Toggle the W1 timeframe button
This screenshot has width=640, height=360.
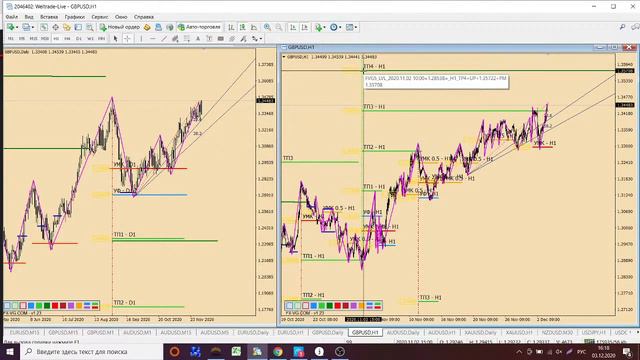90,39
